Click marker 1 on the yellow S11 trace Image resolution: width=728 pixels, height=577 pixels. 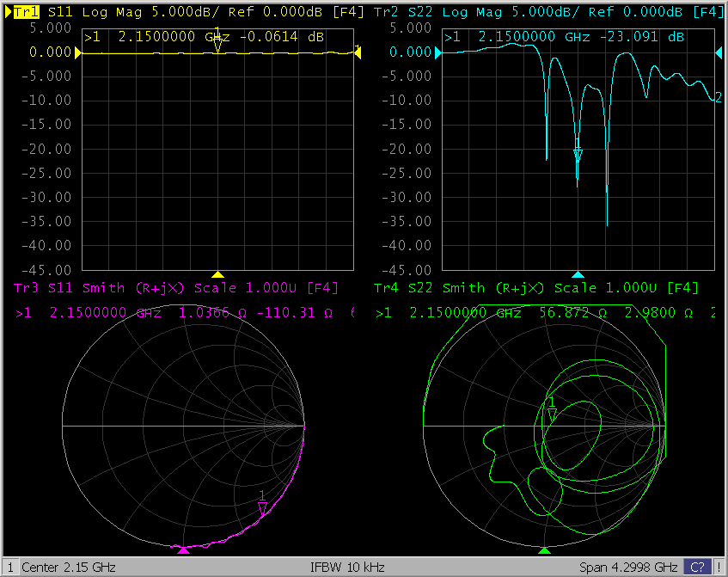pyautogui.click(x=217, y=44)
